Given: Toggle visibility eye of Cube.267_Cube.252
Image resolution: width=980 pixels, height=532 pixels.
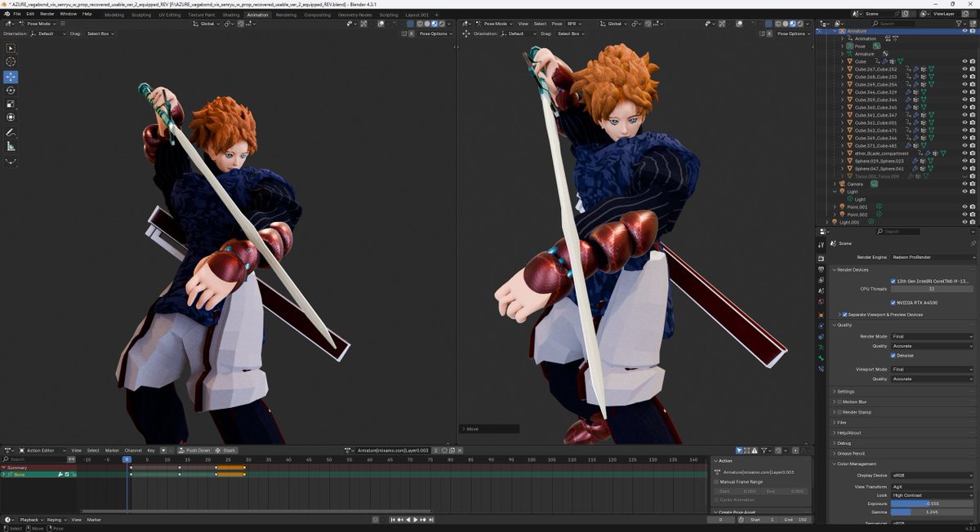Looking at the screenshot, I should [964, 69].
